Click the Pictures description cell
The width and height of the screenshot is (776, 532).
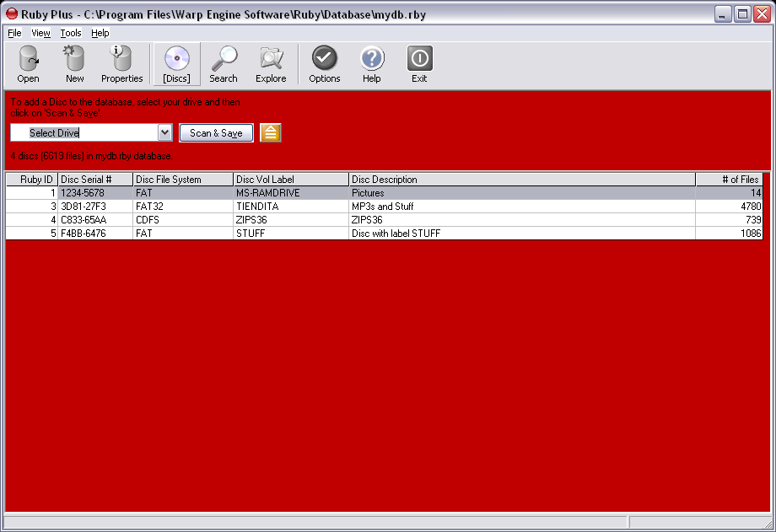click(522, 193)
